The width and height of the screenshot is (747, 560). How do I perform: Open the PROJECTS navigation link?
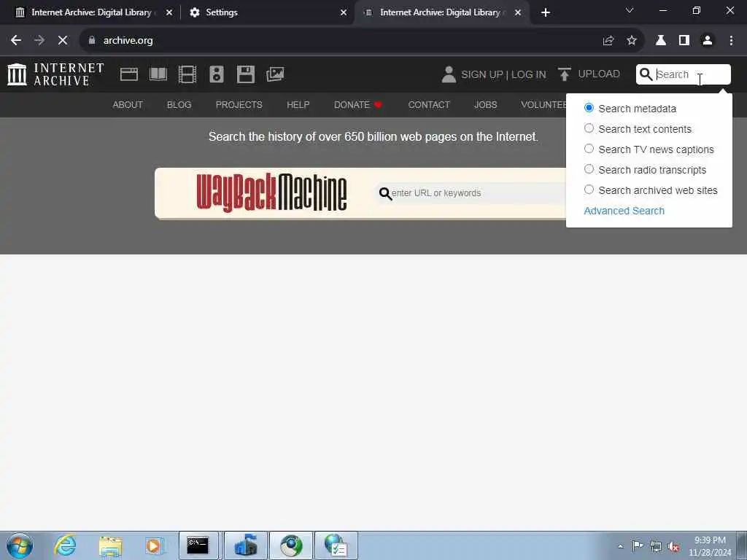coord(239,105)
